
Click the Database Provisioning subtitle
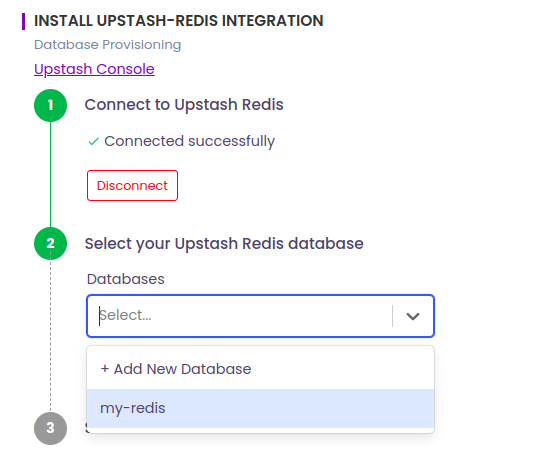point(108,45)
